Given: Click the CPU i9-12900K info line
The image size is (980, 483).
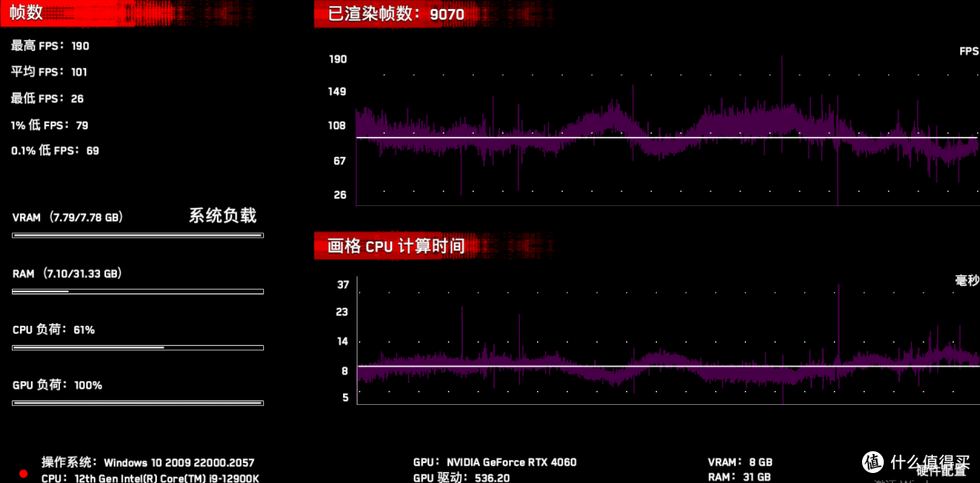Looking at the screenshot, I should [150, 478].
